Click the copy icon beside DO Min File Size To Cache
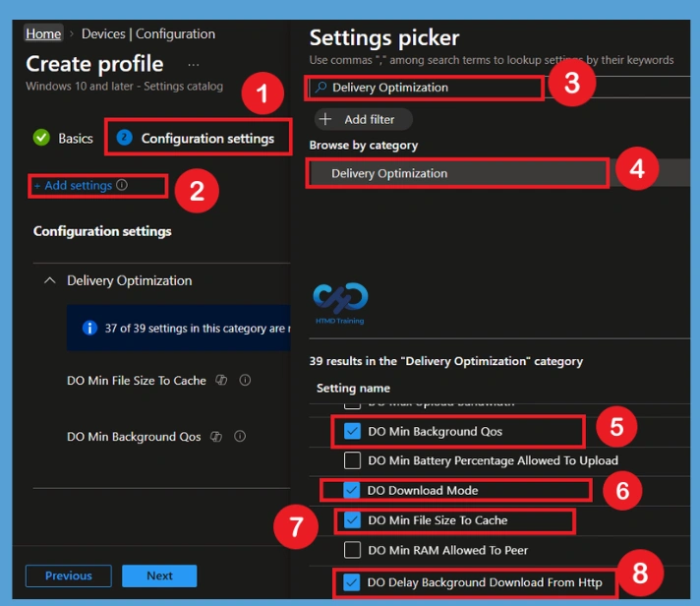The width and height of the screenshot is (700, 606). tap(221, 380)
